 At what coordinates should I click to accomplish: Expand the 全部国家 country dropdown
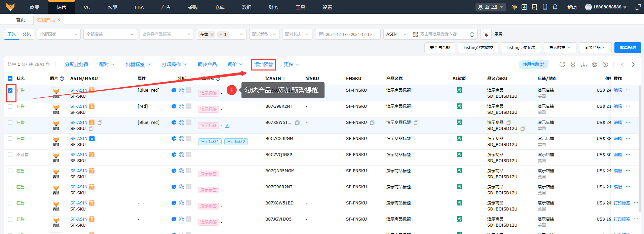point(59,34)
